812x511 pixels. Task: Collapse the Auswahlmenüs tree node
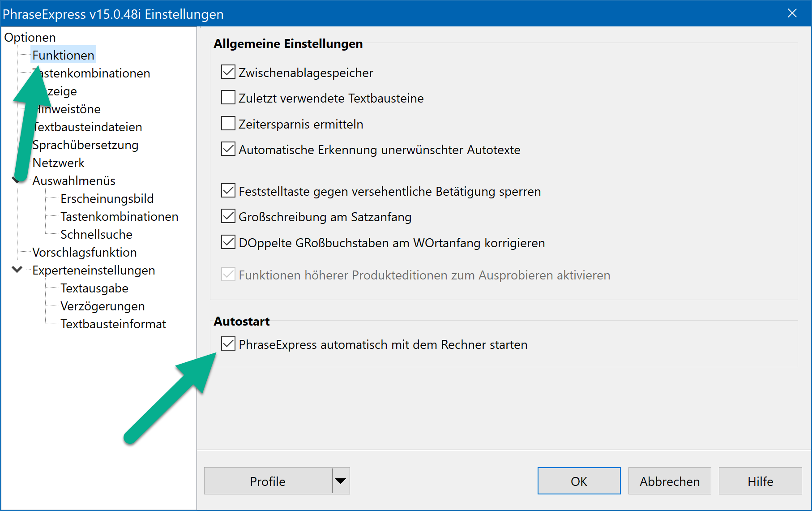click(17, 180)
